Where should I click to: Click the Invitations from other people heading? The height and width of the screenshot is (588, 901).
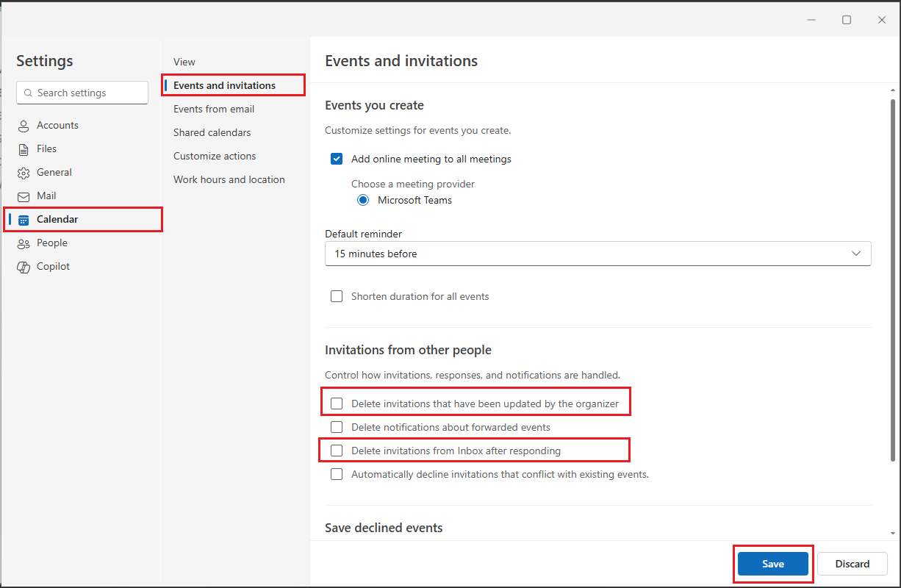[408, 351]
